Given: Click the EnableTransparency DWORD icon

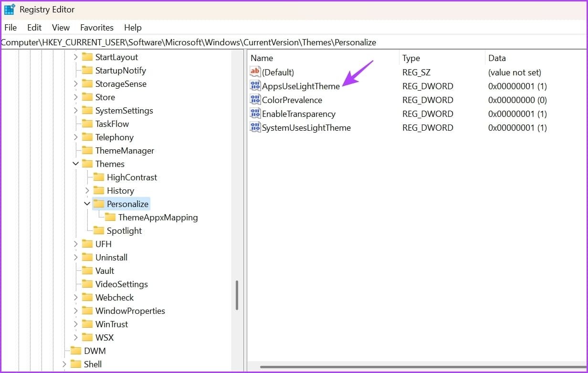Looking at the screenshot, I should (255, 114).
